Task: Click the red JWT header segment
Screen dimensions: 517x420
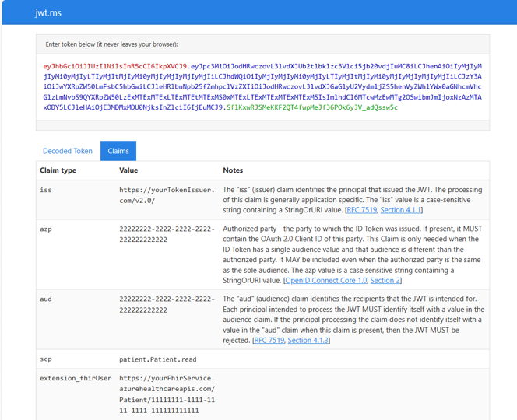Action: click(115, 66)
